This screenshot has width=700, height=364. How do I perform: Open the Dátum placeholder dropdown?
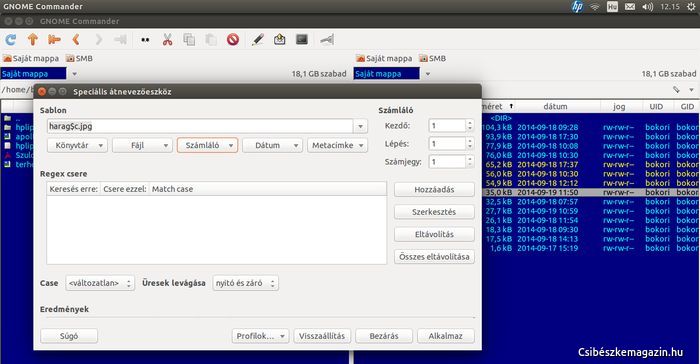point(272,145)
